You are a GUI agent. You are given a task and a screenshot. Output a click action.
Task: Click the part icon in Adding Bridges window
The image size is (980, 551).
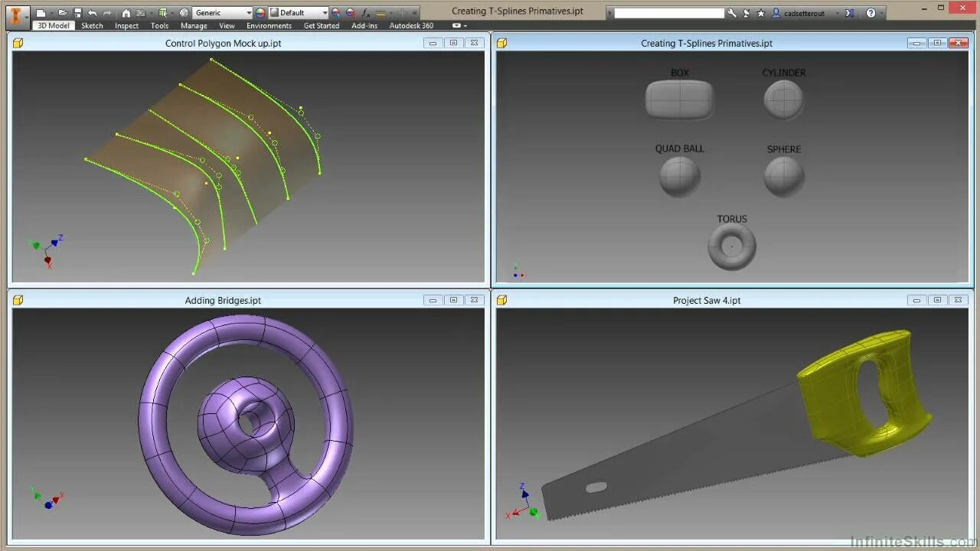tap(18, 300)
